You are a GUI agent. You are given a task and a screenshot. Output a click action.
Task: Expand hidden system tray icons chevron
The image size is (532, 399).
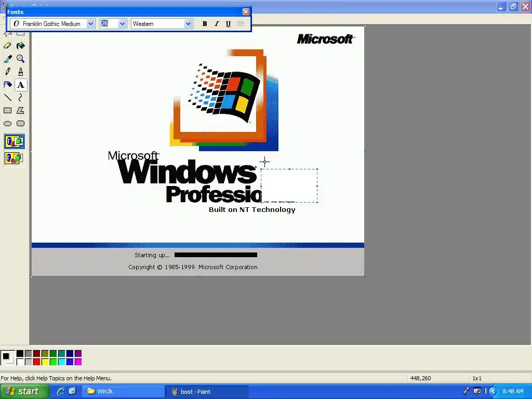(493, 391)
